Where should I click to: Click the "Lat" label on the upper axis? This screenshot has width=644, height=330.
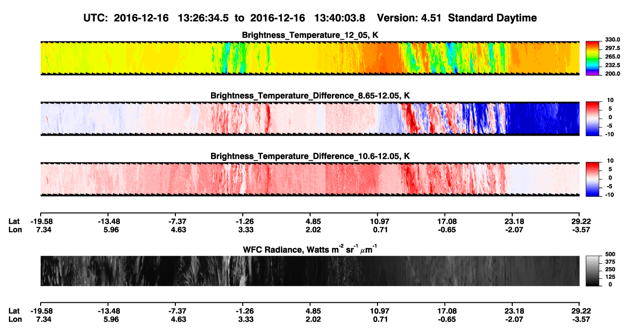(14, 222)
